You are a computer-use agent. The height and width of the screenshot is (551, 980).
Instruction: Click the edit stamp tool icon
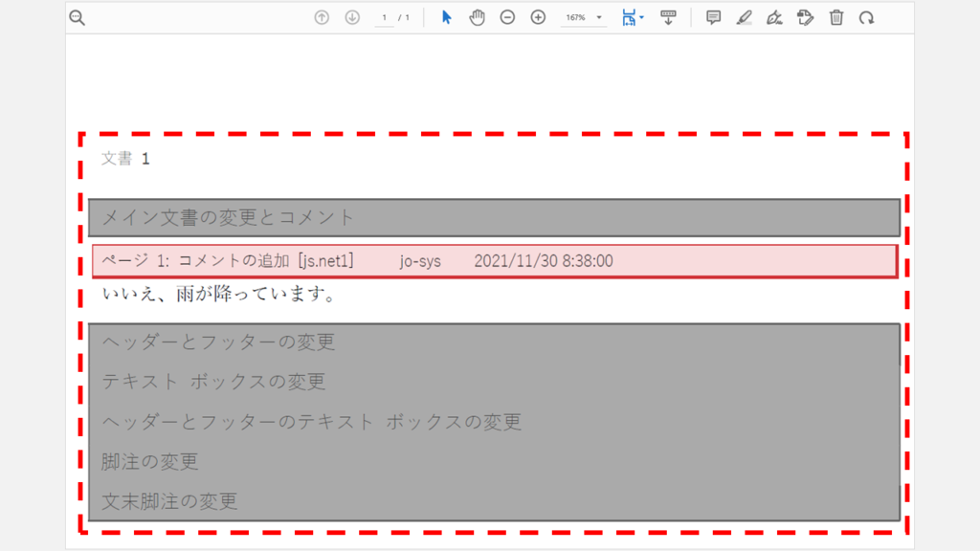click(805, 17)
